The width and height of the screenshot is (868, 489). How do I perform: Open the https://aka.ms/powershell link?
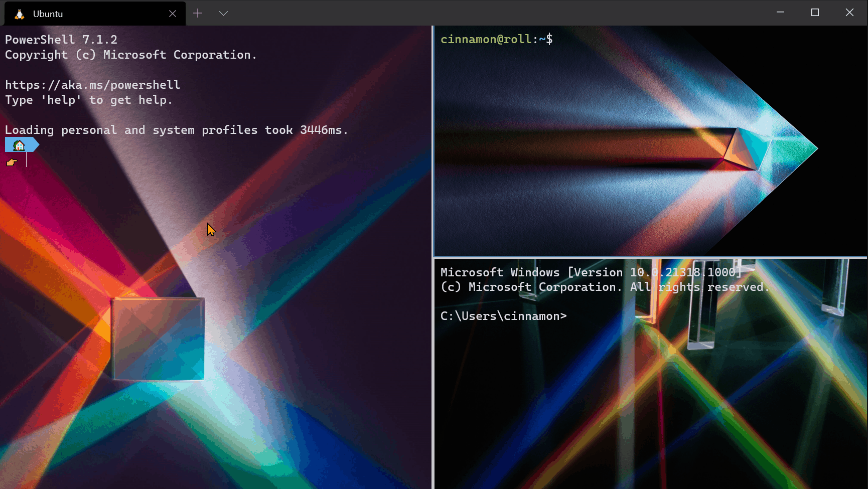[x=92, y=84]
